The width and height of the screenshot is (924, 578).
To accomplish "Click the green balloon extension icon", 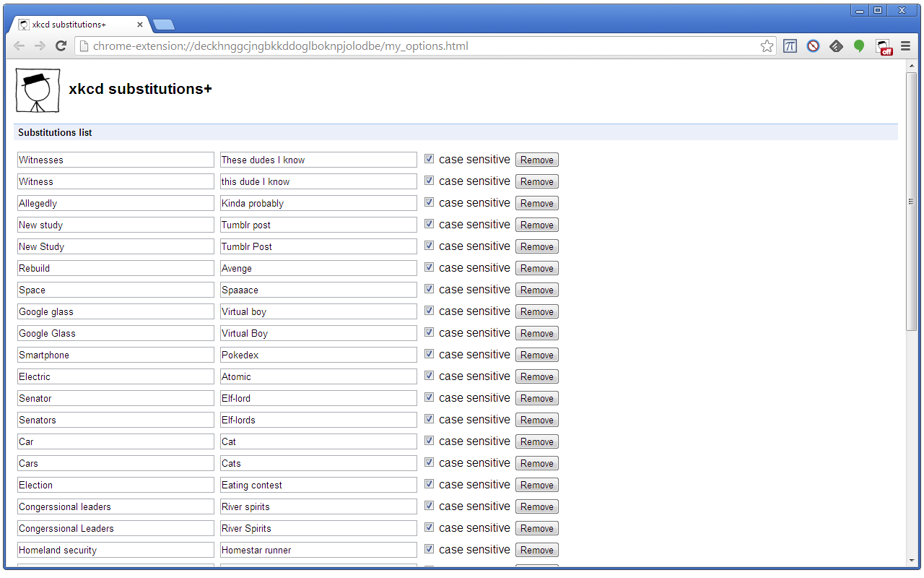I will point(859,46).
